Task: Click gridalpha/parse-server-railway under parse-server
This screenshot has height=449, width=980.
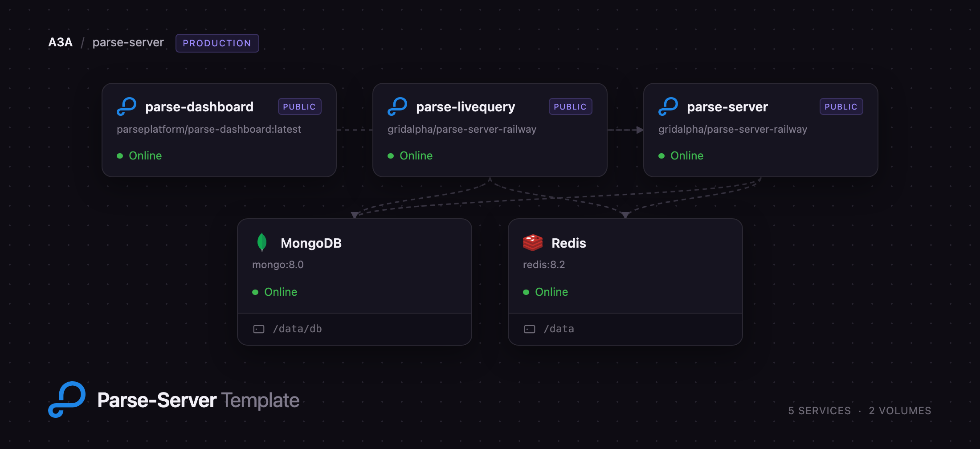Action: coord(733,130)
